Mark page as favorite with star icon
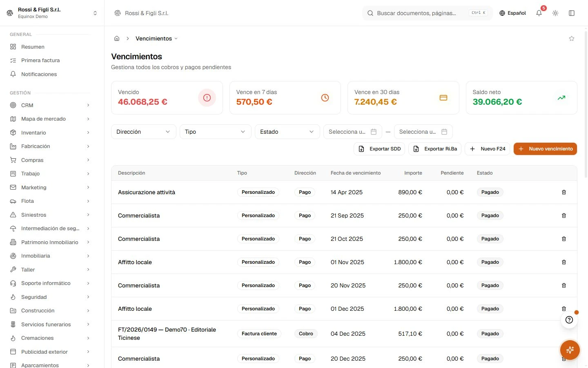588x368 pixels. tap(572, 38)
